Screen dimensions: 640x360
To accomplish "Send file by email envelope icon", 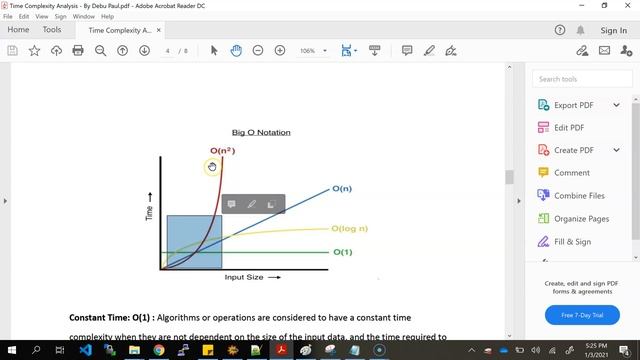I will [x=604, y=51].
